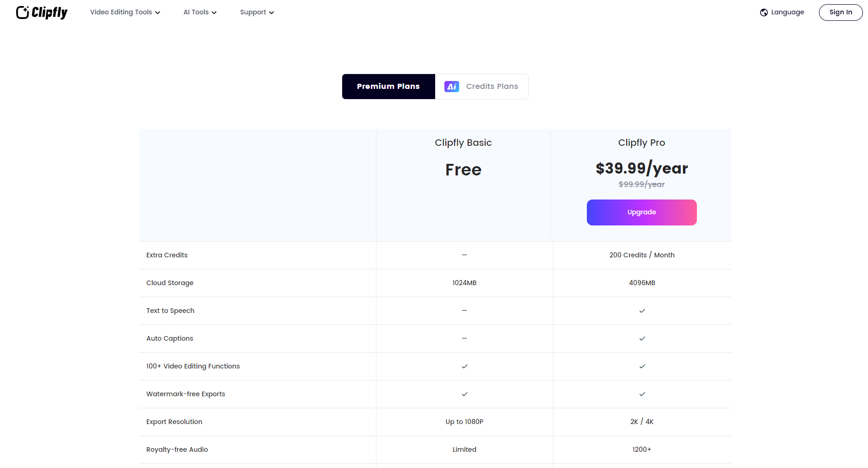The height and width of the screenshot is (468, 868).
Task: Click the Cloud Storage row label
Action: coord(170,283)
